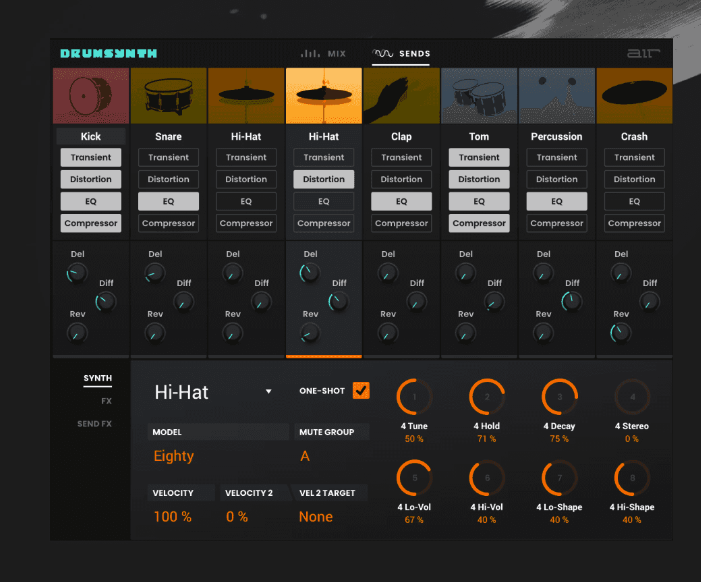Viewport: 701px width, 582px height.
Task: Open the Send FX section
Action: click(94, 424)
